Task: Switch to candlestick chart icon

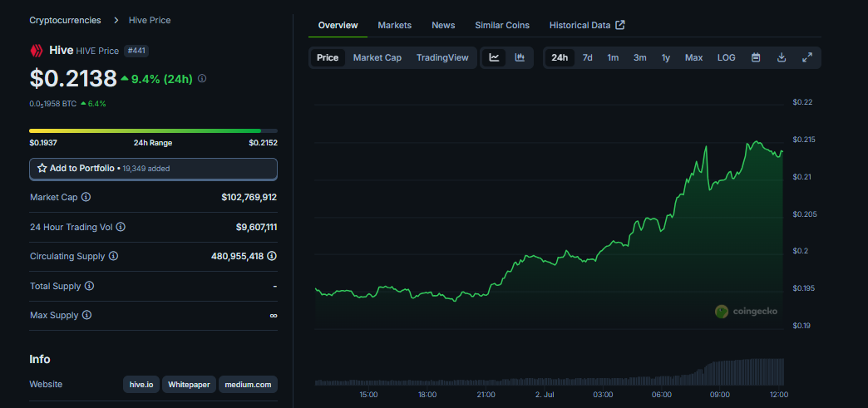Action: (x=520, y=57)
